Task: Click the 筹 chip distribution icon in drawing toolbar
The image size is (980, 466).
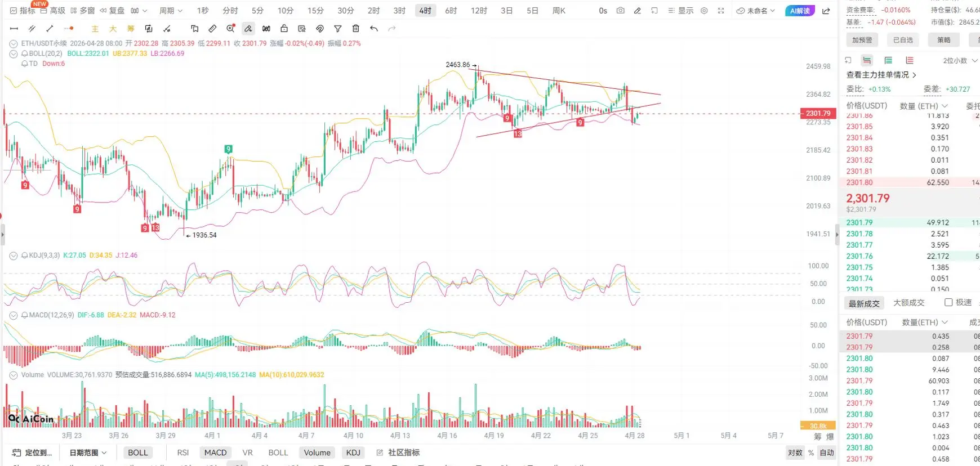Action: [x=131, y=29]
